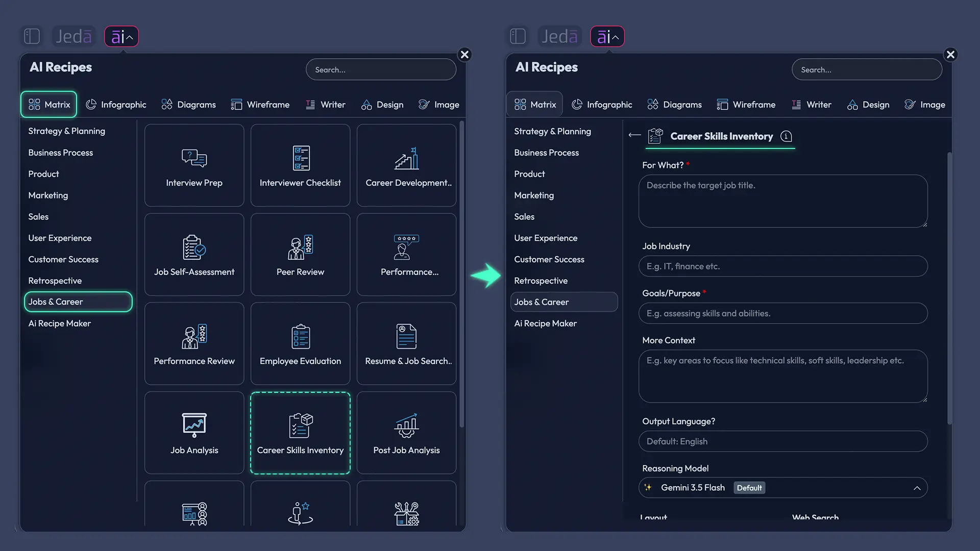The image size is (980, 551).
Task: Open the Reasoning Model Gemini 3.5 Flash dropdown
Action: pos(782,488)
